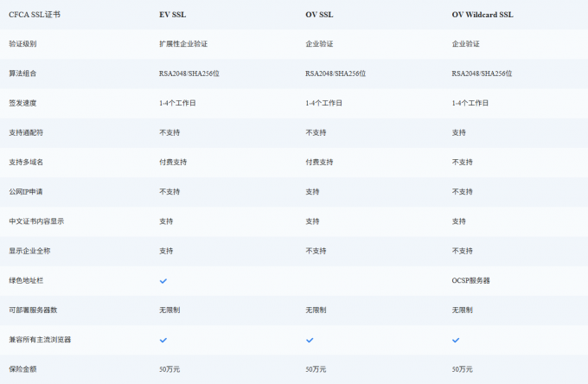The width and height of the screenshot is (588, 384).
Task: Click the 兼容所有主流浏览器 row label
Action: point(40,340)
